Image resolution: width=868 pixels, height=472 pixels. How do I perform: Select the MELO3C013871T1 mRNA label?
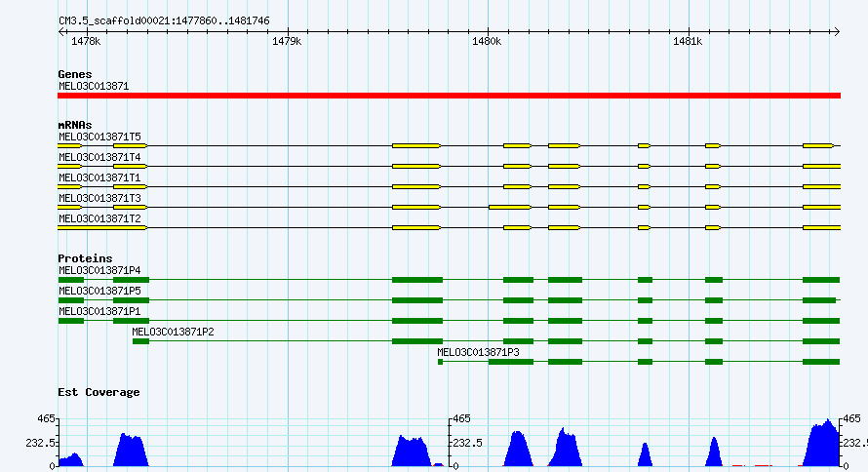point(99,177)
